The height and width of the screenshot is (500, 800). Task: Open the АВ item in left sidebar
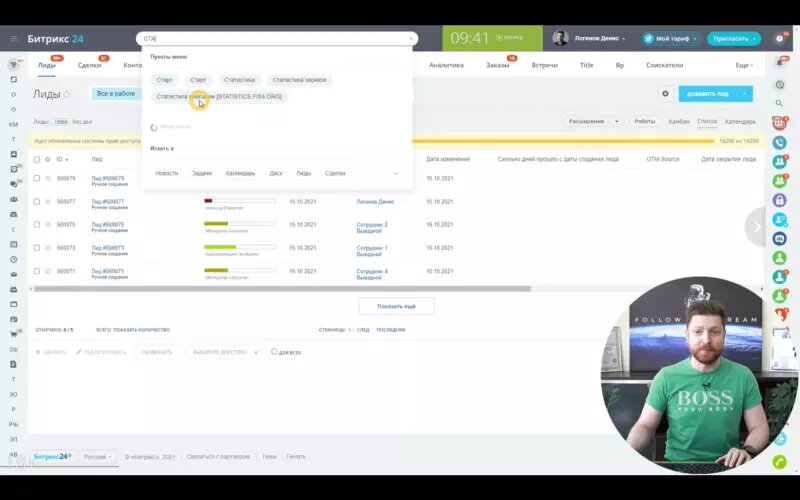click(x=14, y=454)
